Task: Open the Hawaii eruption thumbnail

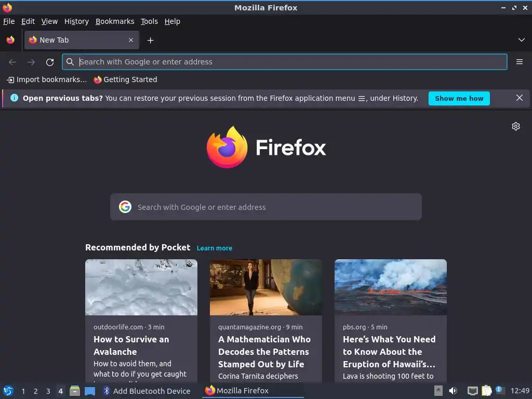Action: (x=391, y=287)
